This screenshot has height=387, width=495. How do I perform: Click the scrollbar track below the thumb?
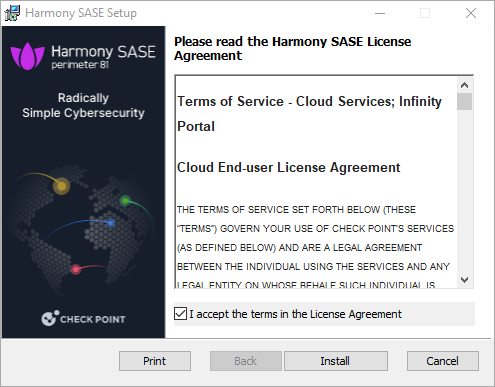[x=464, y=191]
